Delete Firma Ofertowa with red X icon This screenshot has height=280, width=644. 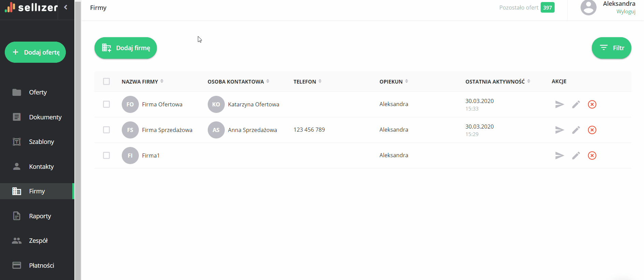coord(592,104)
